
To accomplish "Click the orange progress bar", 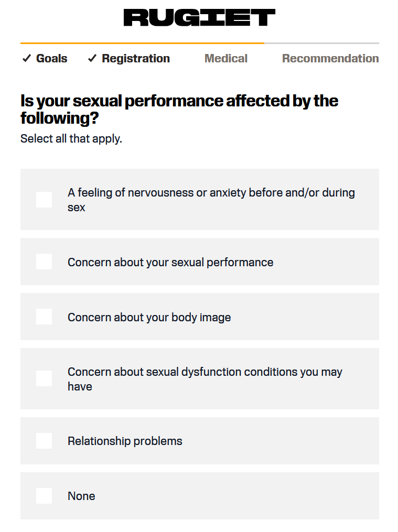I will tap(142, 43).
